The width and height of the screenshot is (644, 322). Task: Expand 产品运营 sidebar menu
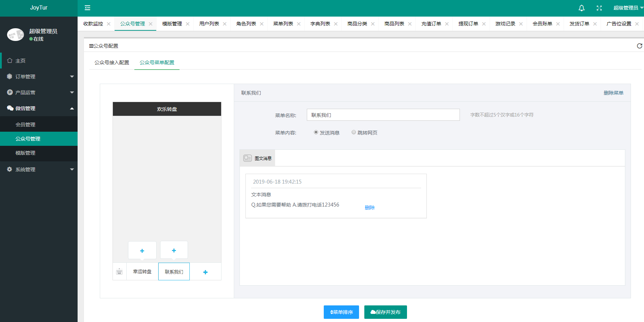click(39, 93)
